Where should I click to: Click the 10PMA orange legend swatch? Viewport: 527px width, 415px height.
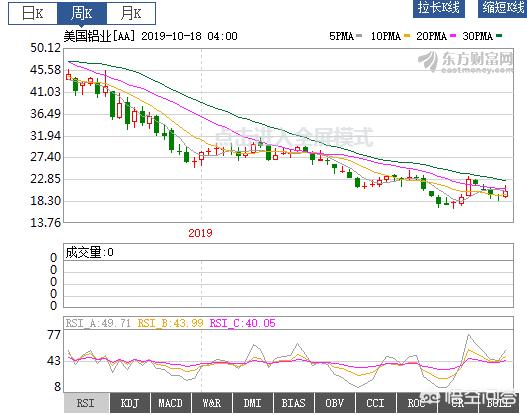point(407,36)
